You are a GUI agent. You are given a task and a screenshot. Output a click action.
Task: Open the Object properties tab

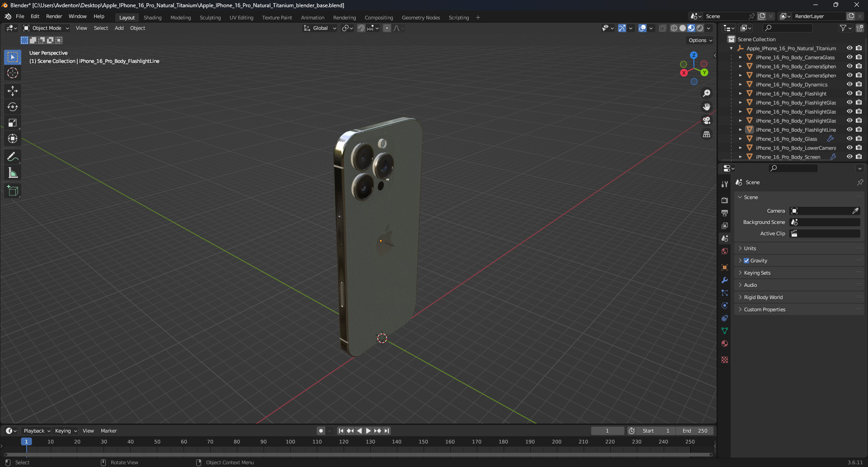(x=725, y=267)
